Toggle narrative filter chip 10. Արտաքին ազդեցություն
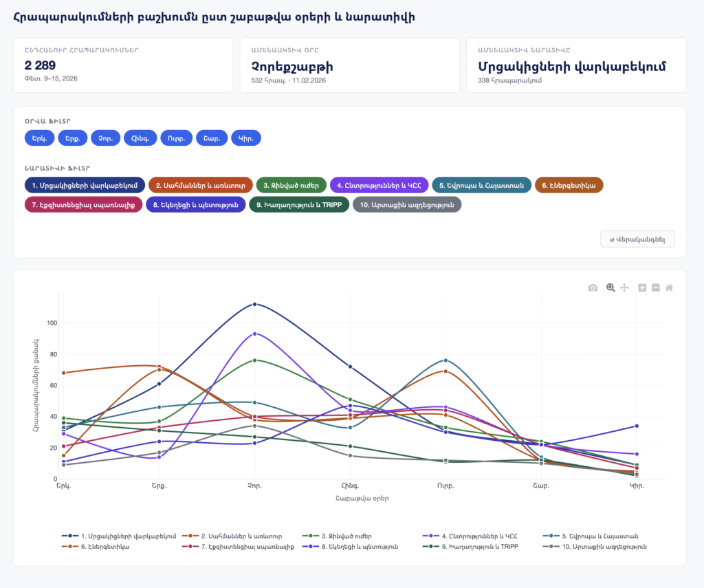Viewport: 704px width, 588px height. click(407, 204)
